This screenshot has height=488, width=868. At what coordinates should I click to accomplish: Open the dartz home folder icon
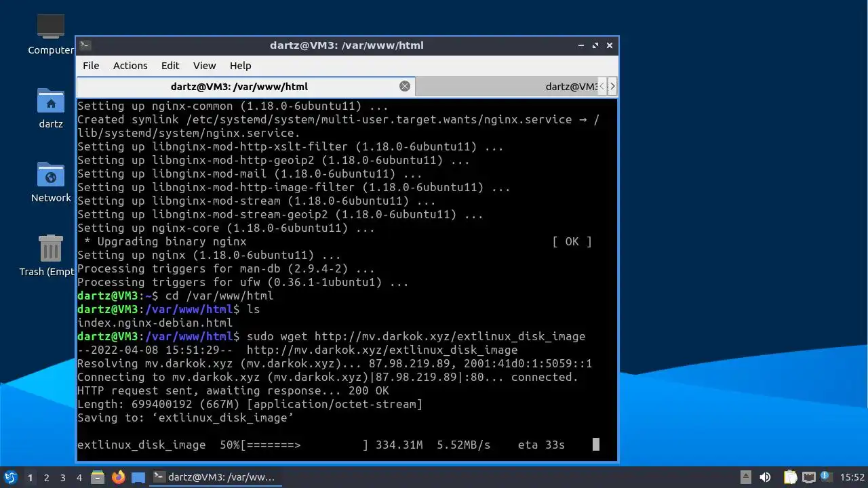(51, 108)
